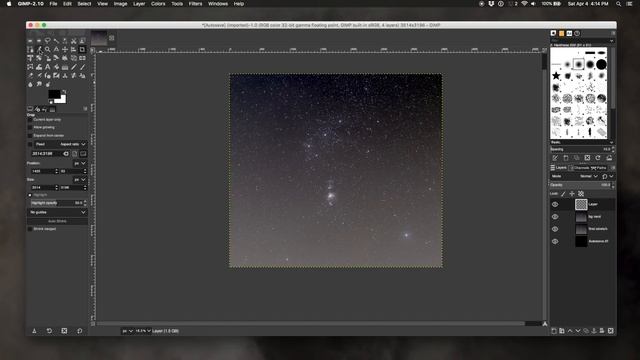Select the Align tool
640x360 pixels.
point(73,49)
